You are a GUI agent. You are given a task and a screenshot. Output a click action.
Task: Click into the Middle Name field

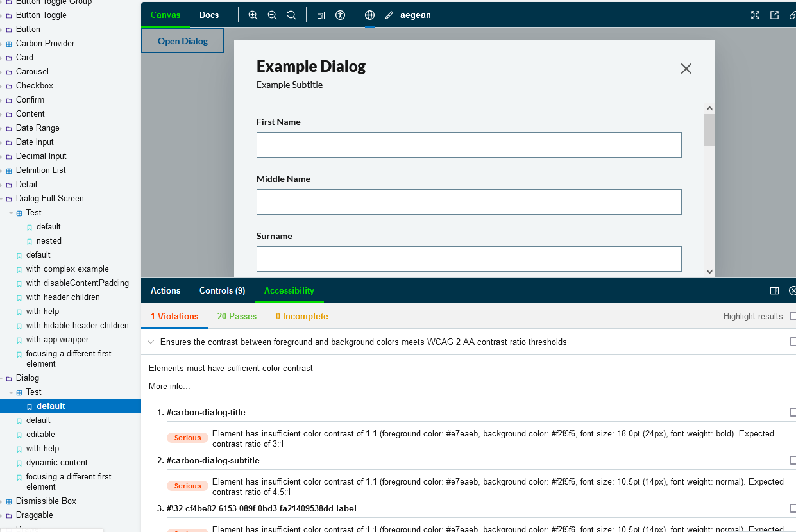(469, 202)
